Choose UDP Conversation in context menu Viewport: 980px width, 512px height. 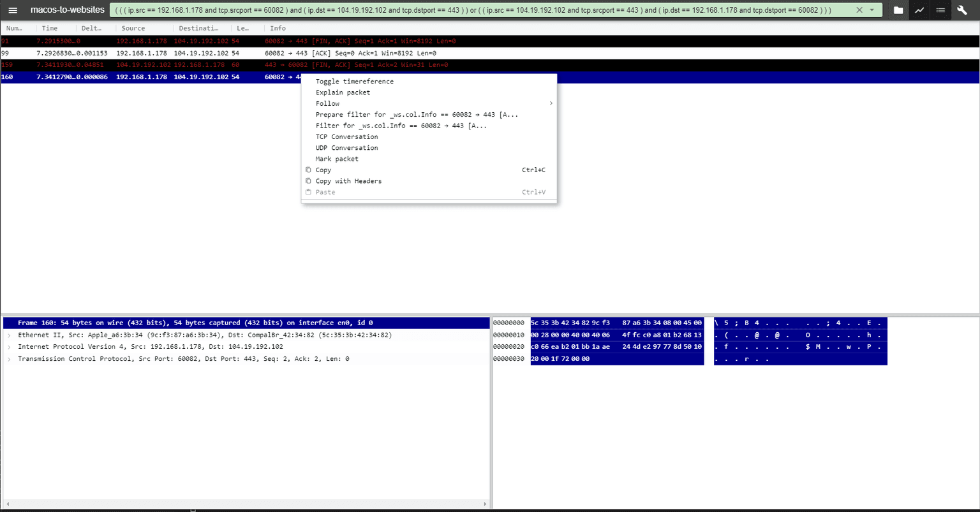[x=346, y=148]
